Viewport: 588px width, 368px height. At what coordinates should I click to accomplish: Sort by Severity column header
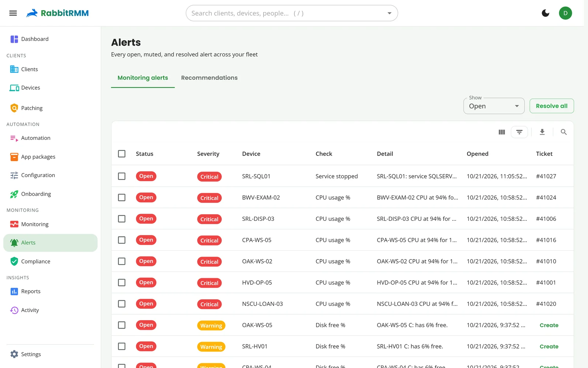(208, 154)
